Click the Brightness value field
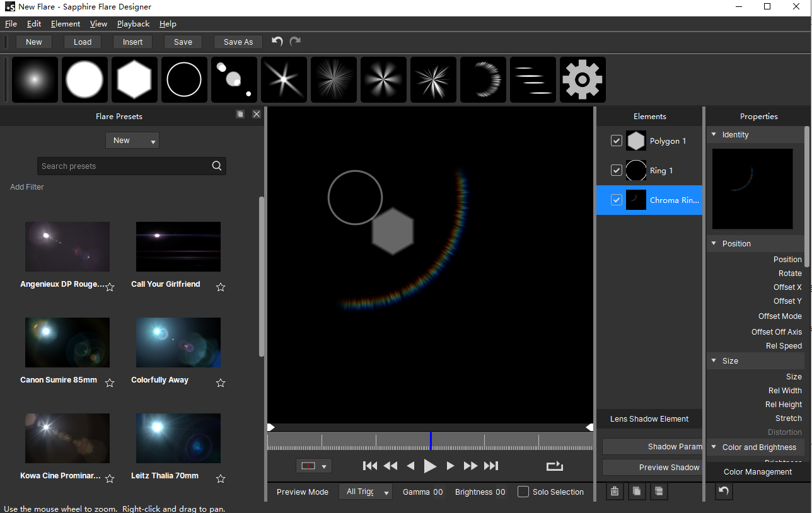 pos(500,492)
